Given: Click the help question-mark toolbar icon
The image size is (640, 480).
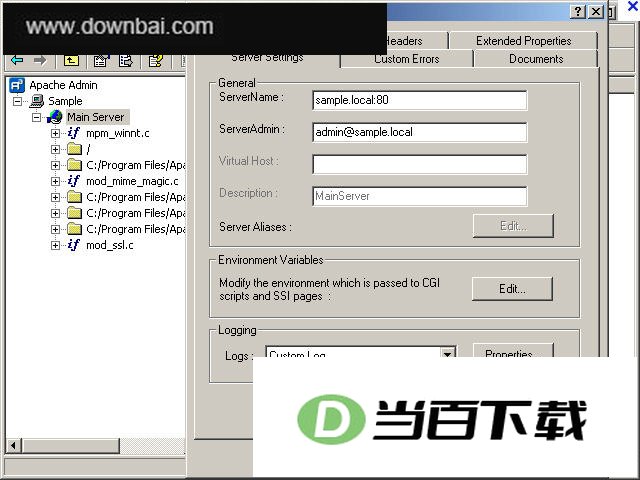Looking at the screenshot, I should 156,61.
